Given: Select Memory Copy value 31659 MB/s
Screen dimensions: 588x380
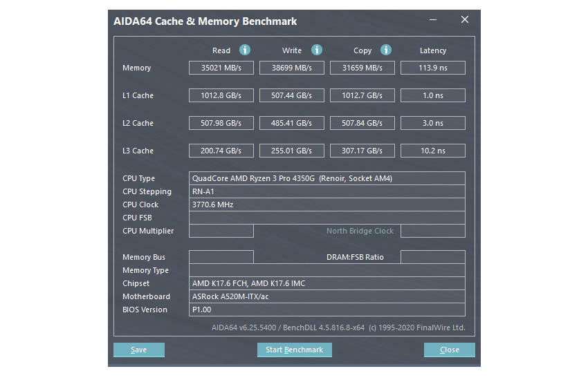Looking at the screenshot, I should 362,68.
